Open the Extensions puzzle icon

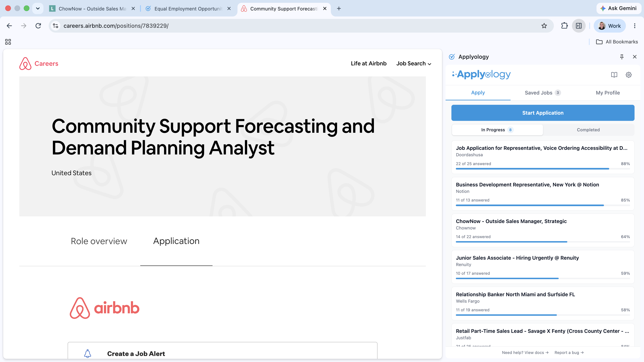point(564,26)
